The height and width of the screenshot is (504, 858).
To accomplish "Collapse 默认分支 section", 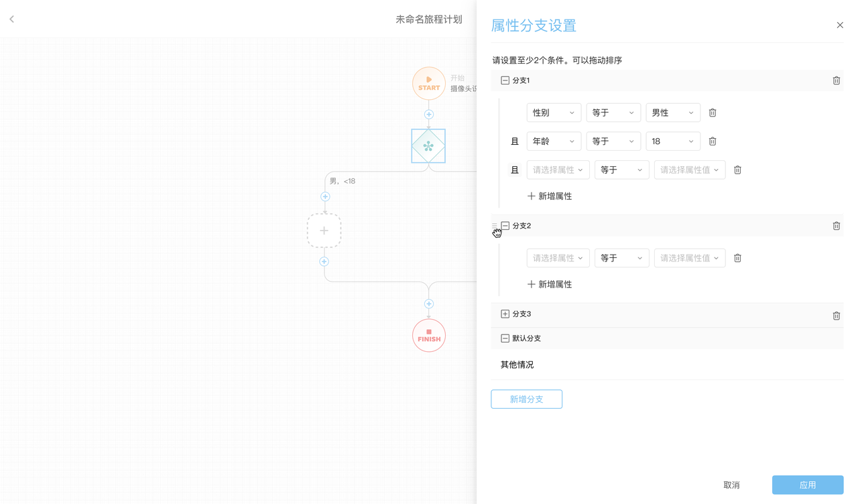I will click(505, 338).
